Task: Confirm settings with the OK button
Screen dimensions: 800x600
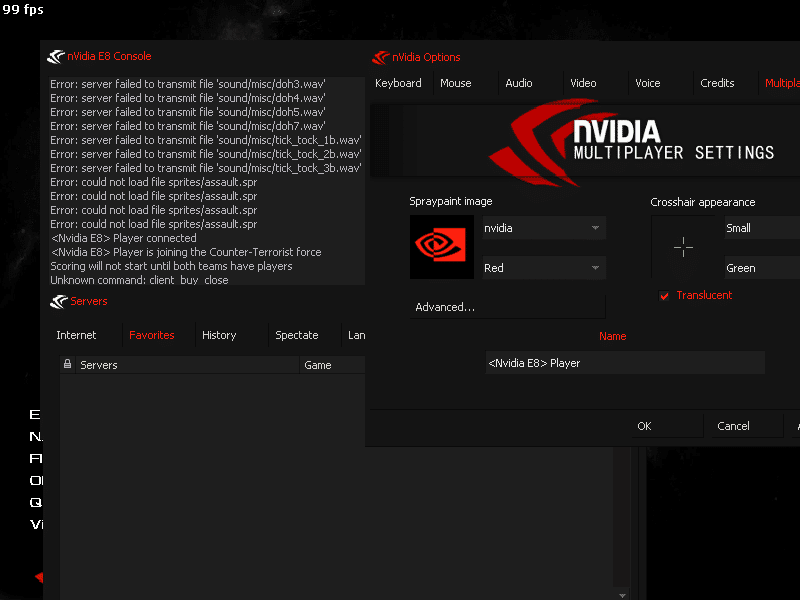Action: 644,426
